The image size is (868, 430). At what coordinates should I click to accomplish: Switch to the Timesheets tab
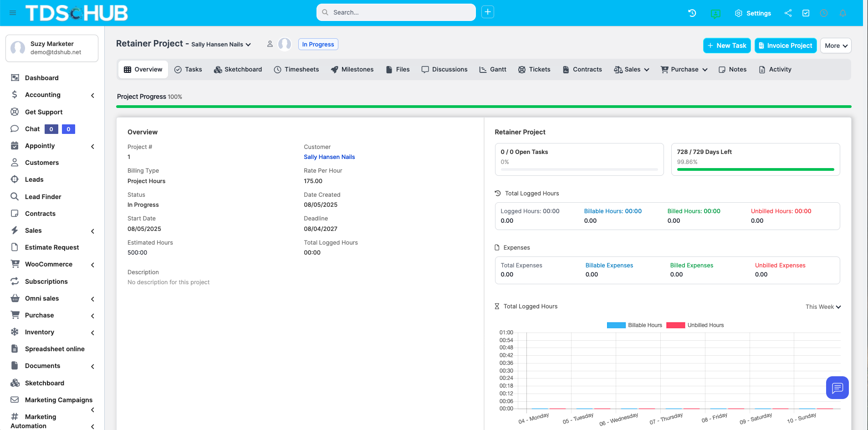point(296,70)
